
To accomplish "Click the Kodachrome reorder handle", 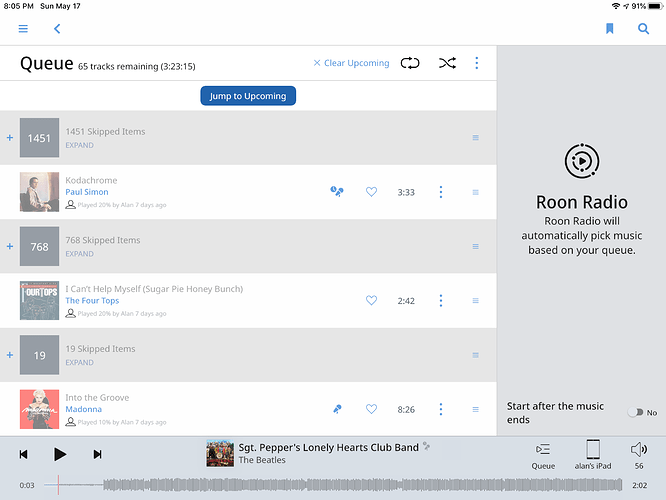I will (476, 192).
